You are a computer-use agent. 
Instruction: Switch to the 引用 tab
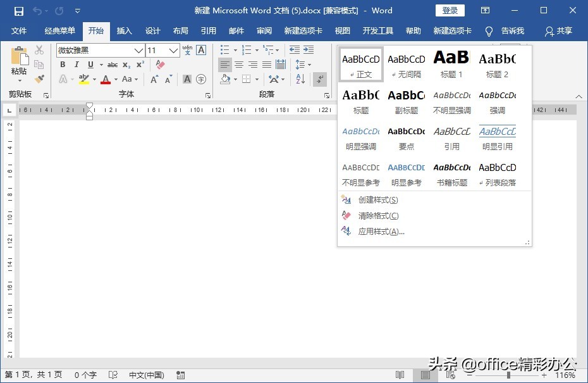coord(208,31)
